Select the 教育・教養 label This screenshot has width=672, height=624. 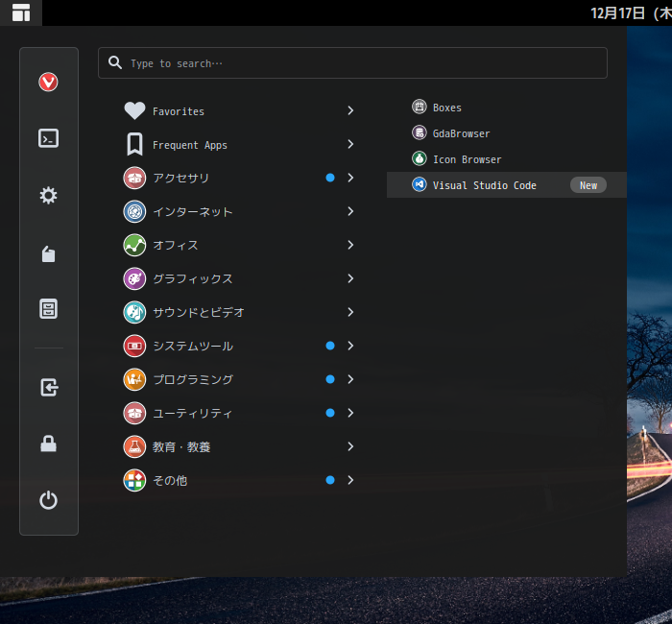tap(181, 447)
